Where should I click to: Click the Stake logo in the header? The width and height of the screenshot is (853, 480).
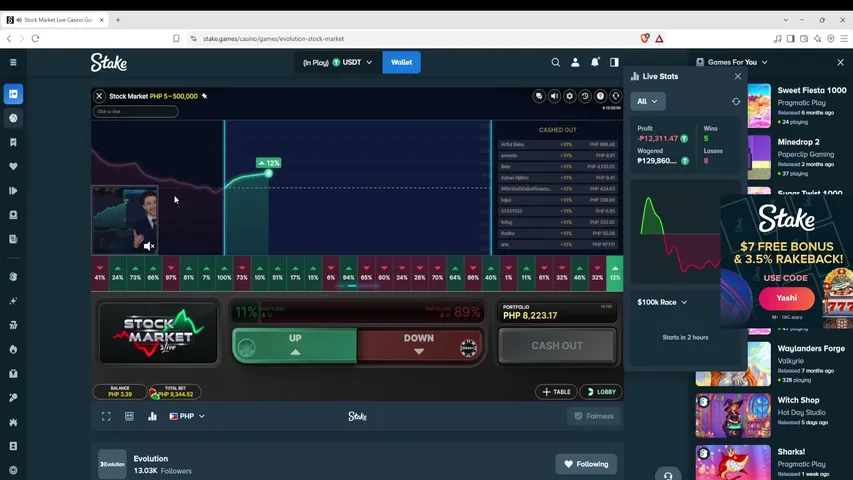[109, 63]
